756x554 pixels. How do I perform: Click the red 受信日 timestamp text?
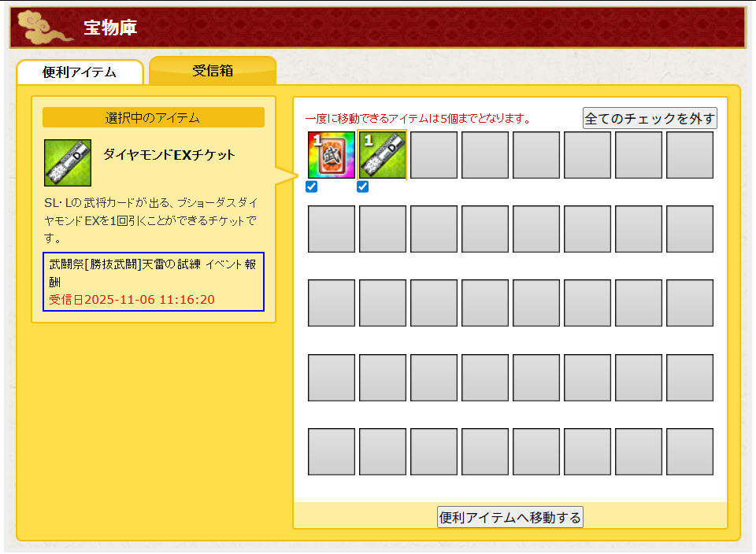(x=132, y=300)
